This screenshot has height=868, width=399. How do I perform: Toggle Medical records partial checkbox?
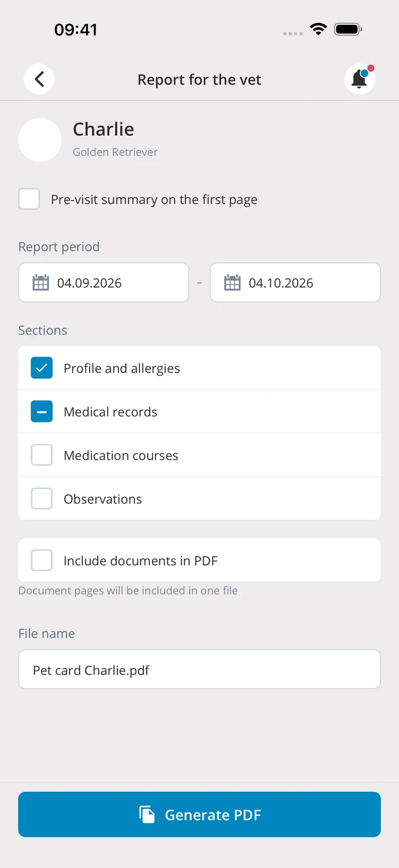point(42,412)
